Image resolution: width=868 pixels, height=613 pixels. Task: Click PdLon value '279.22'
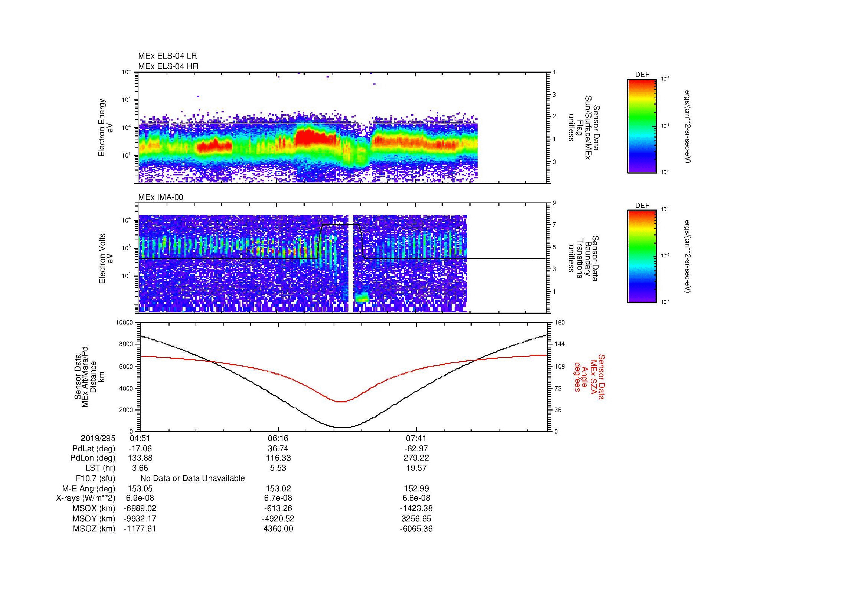click(x=416, y=458)
